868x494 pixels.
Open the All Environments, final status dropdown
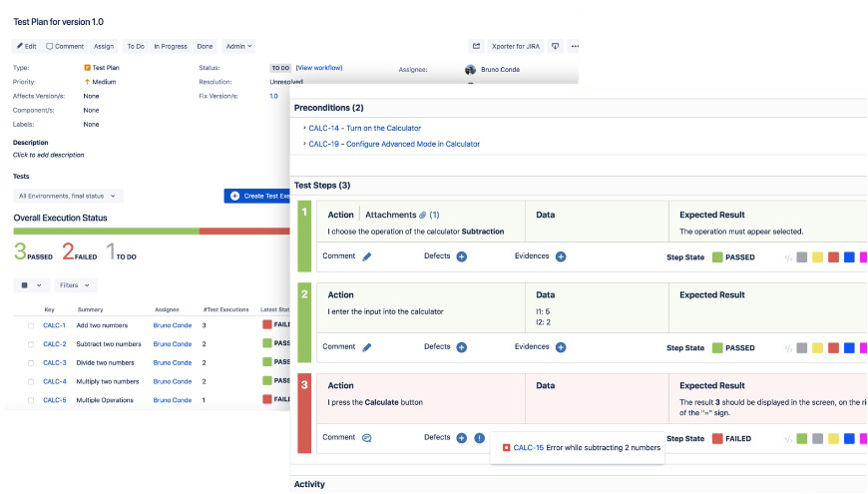tap(68, 196)
